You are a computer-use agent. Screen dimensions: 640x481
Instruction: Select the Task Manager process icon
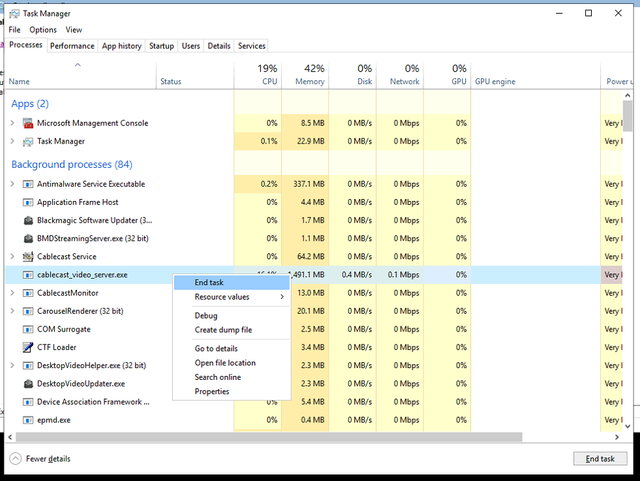[28, 141]
